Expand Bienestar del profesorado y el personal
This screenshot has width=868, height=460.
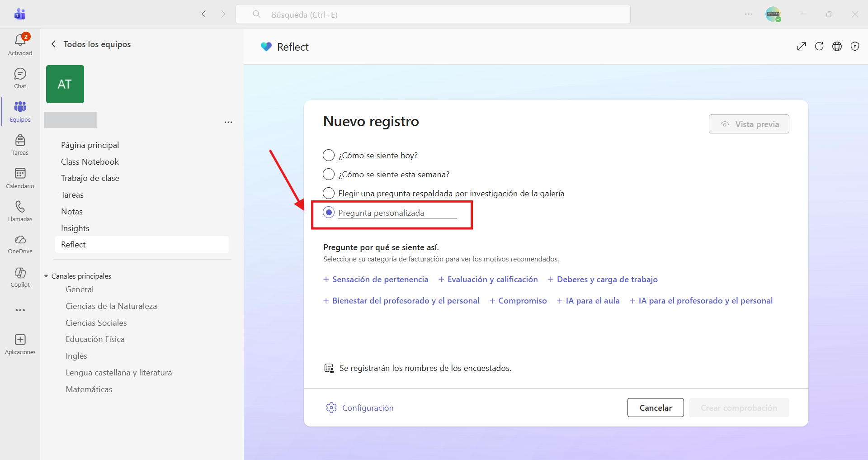coord(401,301)
